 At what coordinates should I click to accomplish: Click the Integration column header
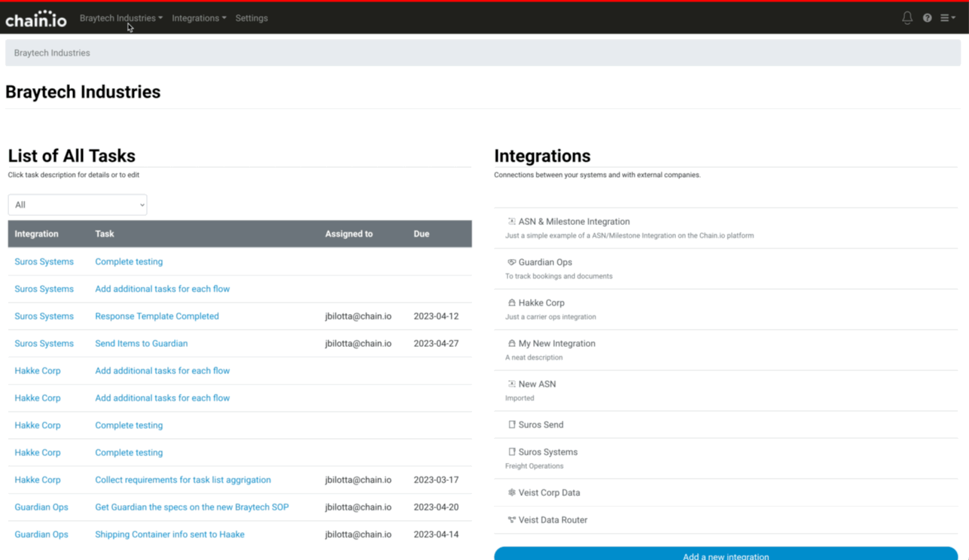[x=36, y=234]
